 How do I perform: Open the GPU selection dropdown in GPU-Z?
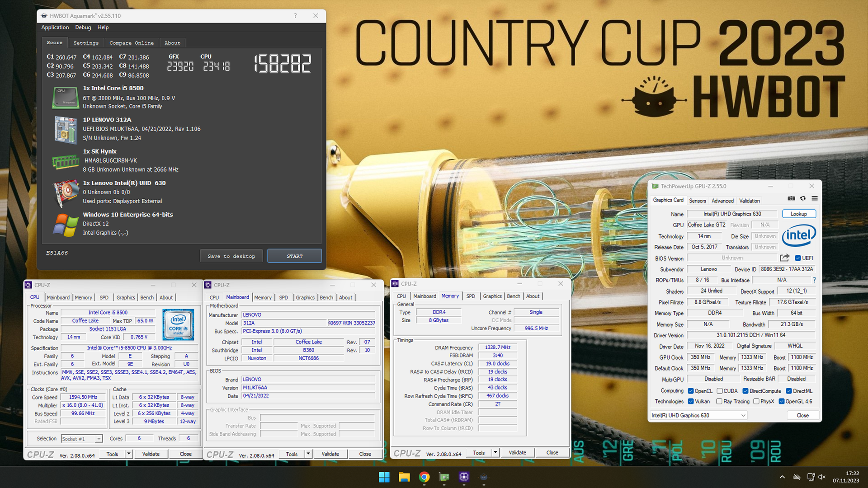point(698,415)
